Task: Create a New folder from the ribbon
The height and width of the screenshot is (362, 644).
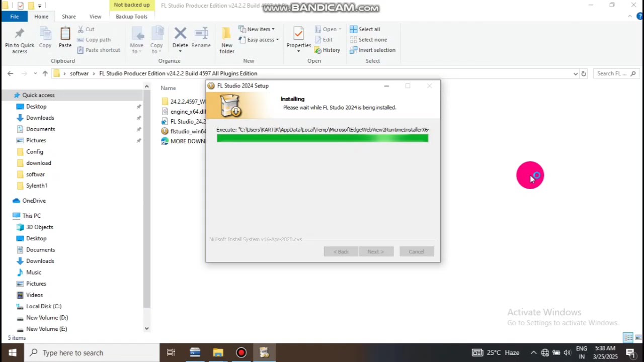Action: click(x=227, y=40)
